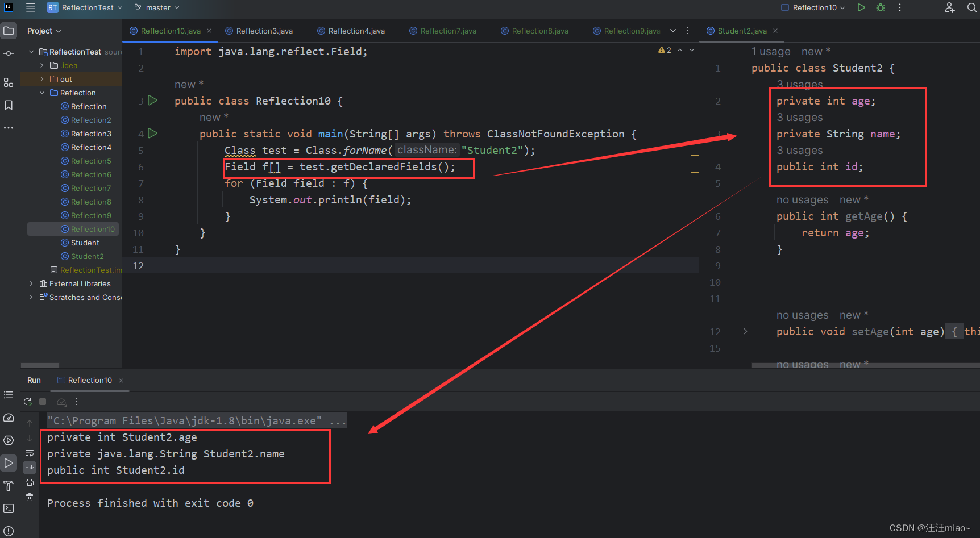Click the run gutter icon beside class Reflection10
This screenshot has height=538, width=980.
click(152, 101)
